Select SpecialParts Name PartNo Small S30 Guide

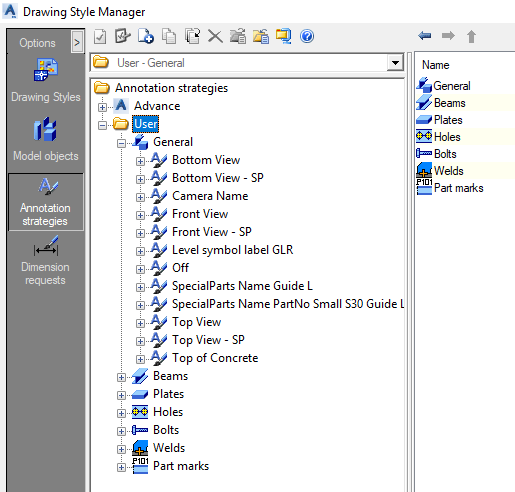coord(288,304)
